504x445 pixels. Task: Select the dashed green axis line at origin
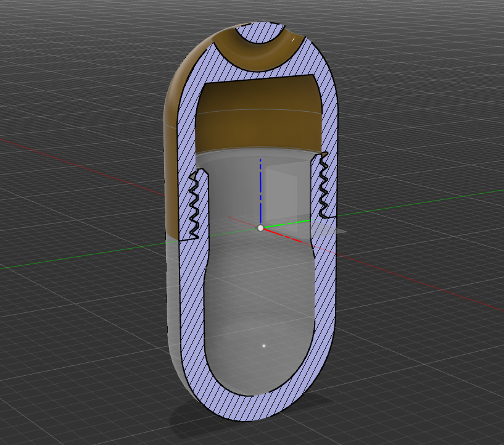[x=286, y=223]
